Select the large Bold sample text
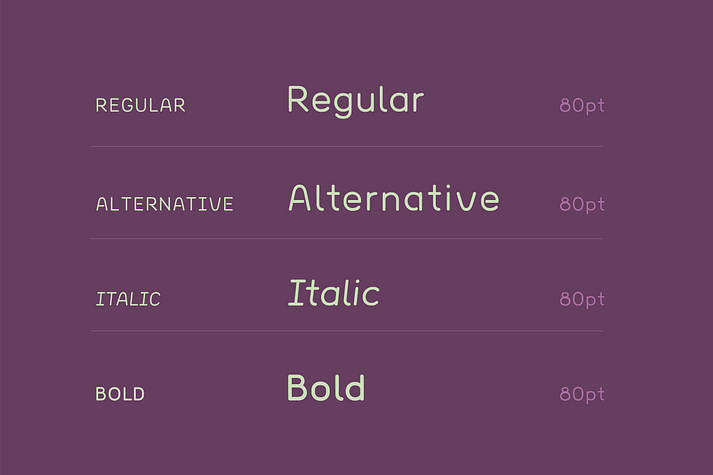 (x=326, y=387)
